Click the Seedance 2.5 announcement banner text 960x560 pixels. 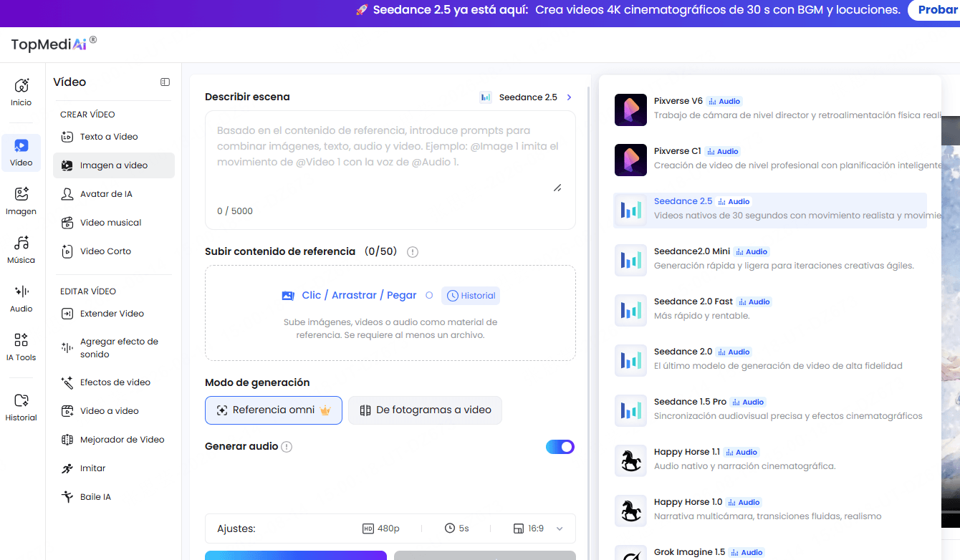tap(628, 10)
